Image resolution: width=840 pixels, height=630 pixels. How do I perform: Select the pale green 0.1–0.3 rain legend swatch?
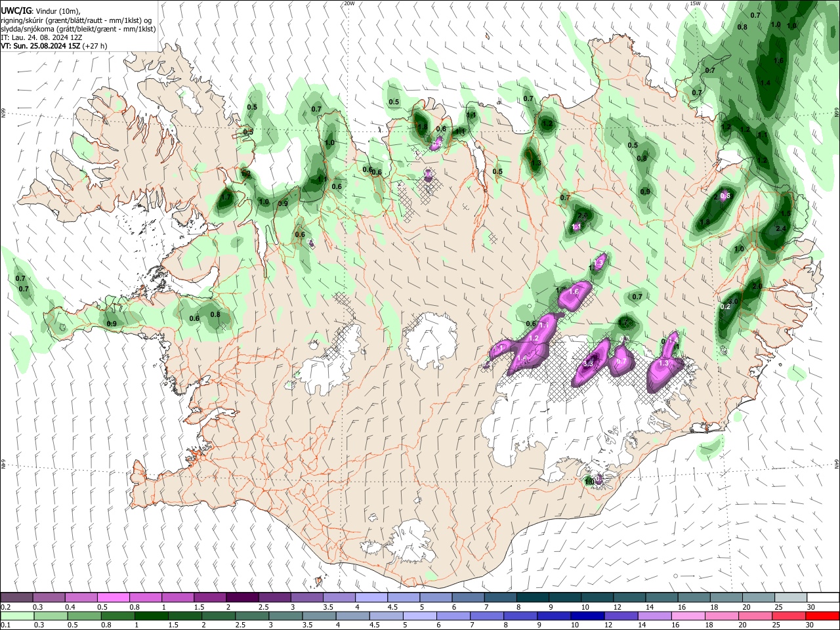[x=16, y=616]
